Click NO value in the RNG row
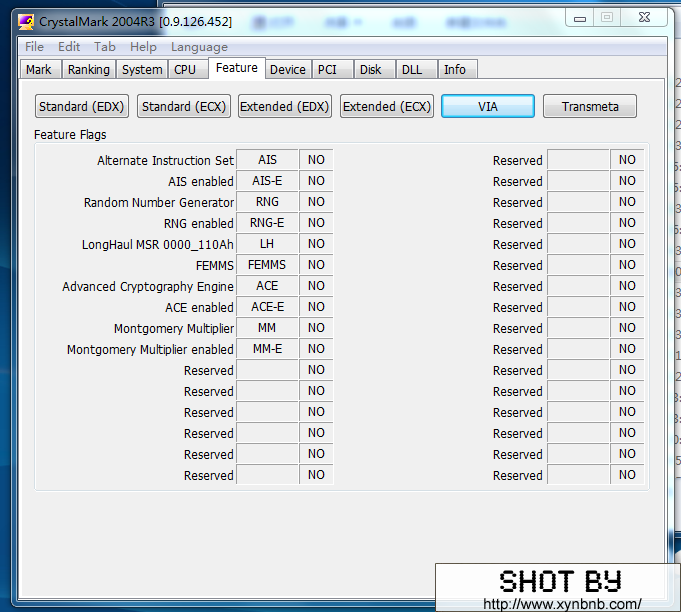681x612 pixels. pos(316,202)
